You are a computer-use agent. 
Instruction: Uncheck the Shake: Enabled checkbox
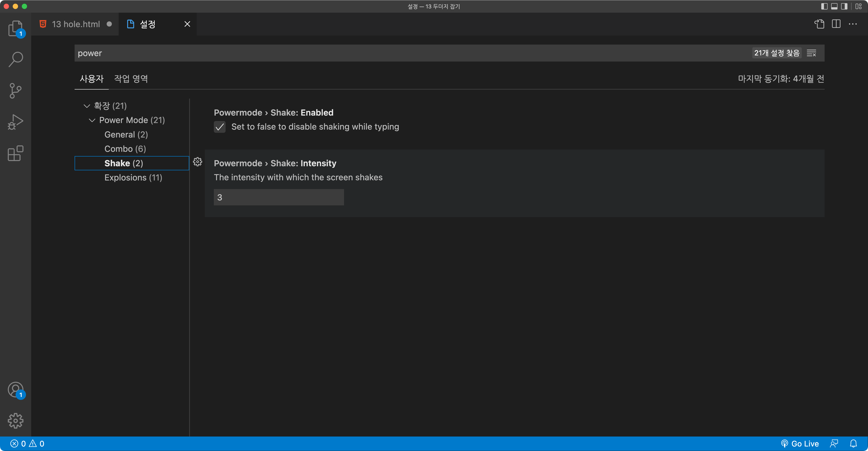[220, 127]
